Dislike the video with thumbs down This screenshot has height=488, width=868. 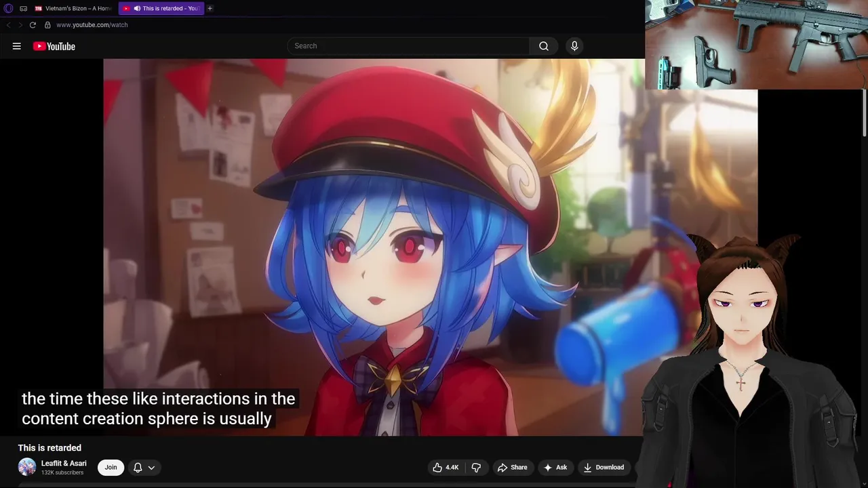(476, 467)
